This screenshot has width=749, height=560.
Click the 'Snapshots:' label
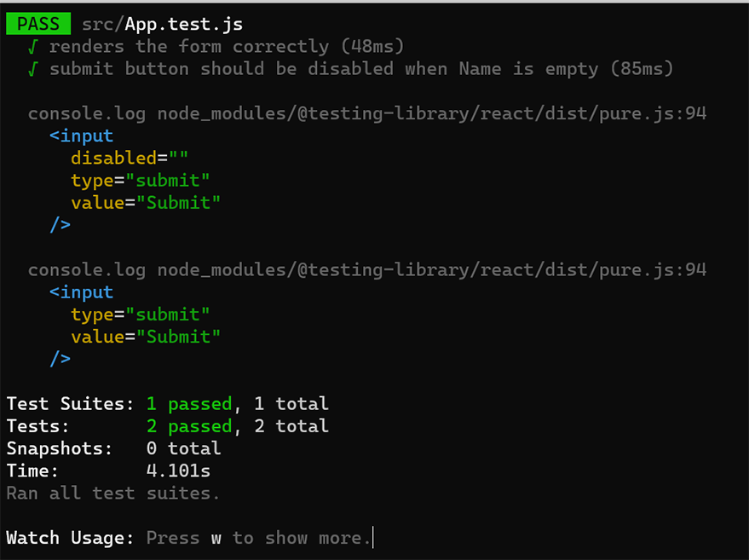[60, 448]
